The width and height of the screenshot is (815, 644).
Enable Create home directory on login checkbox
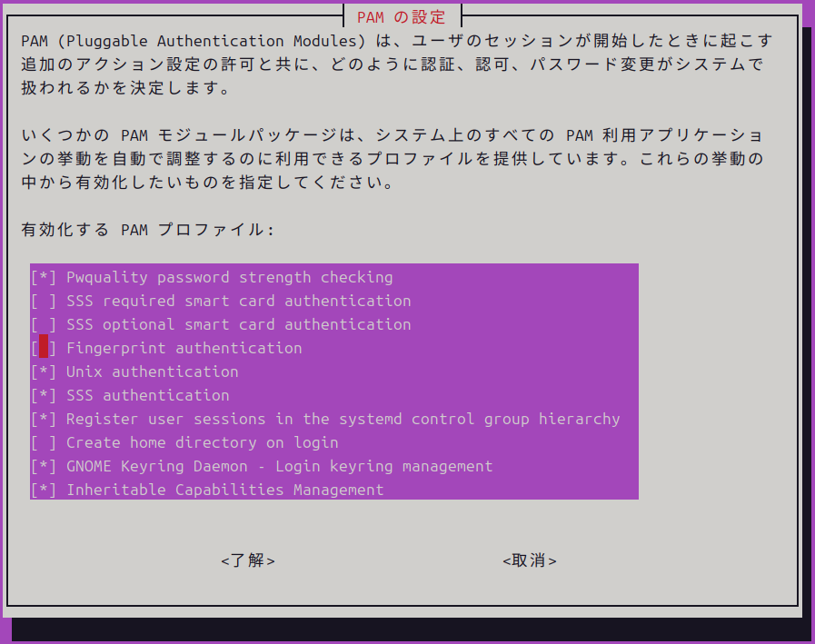point(44,442)
